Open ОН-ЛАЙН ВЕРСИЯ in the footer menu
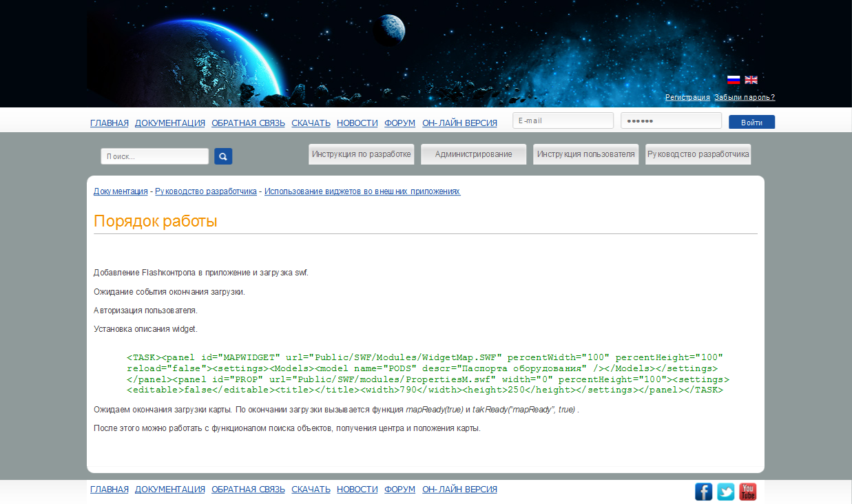 click(x=459, y=489)
